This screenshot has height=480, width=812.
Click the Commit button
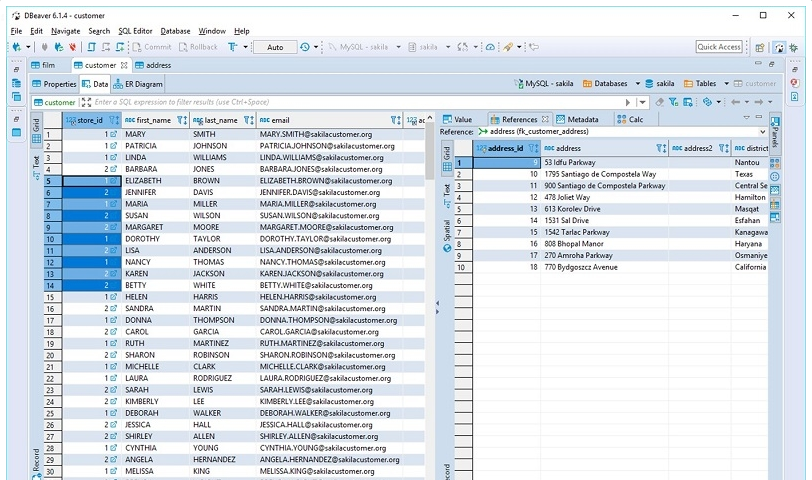click(x=152, y=47)
